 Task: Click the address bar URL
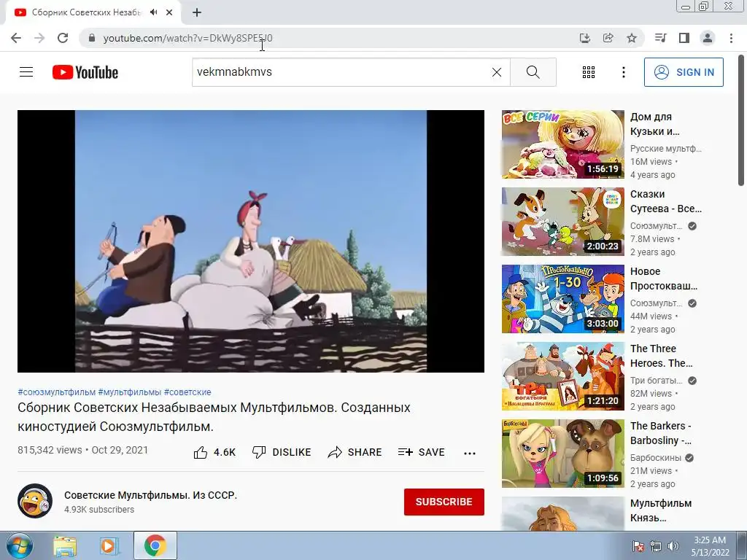pos(187,38)
